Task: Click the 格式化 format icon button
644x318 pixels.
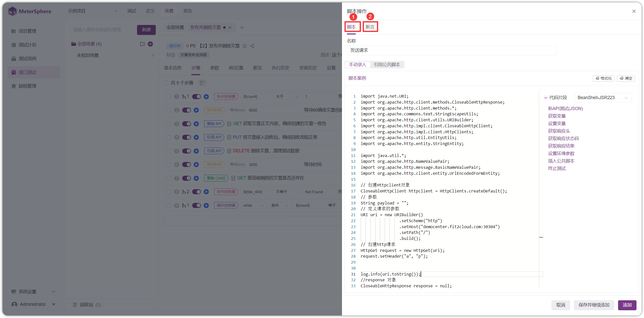Action: point(604,78)
